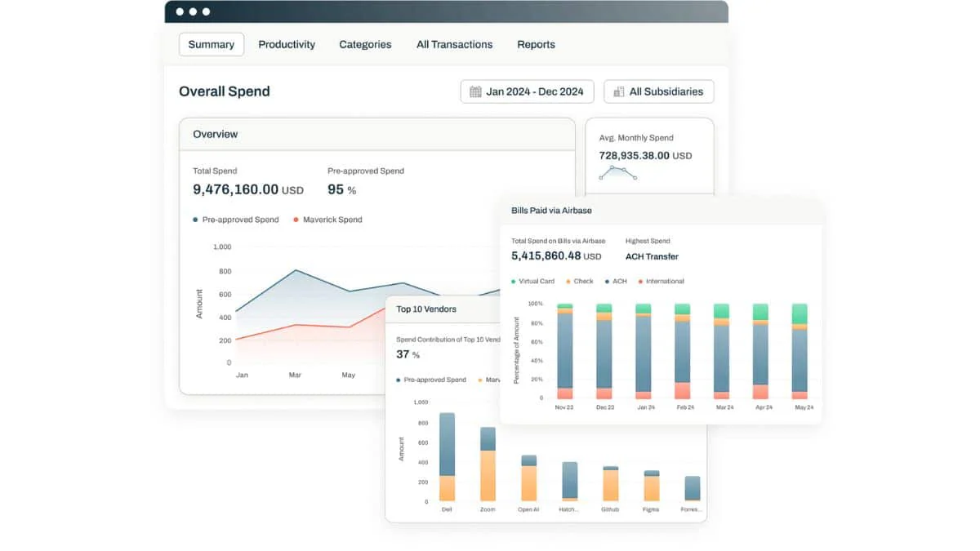Viewport: 980px width, 551px height.
Task: Toggle ACH legend in Bills Paid chart
Action: pyautogui.click(x=616, y=281)
